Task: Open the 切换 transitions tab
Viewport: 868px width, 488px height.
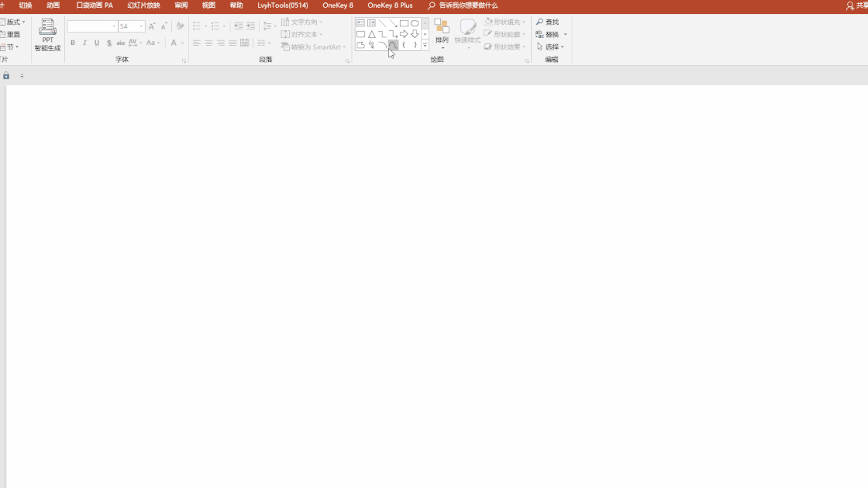Action: [26, 5]
